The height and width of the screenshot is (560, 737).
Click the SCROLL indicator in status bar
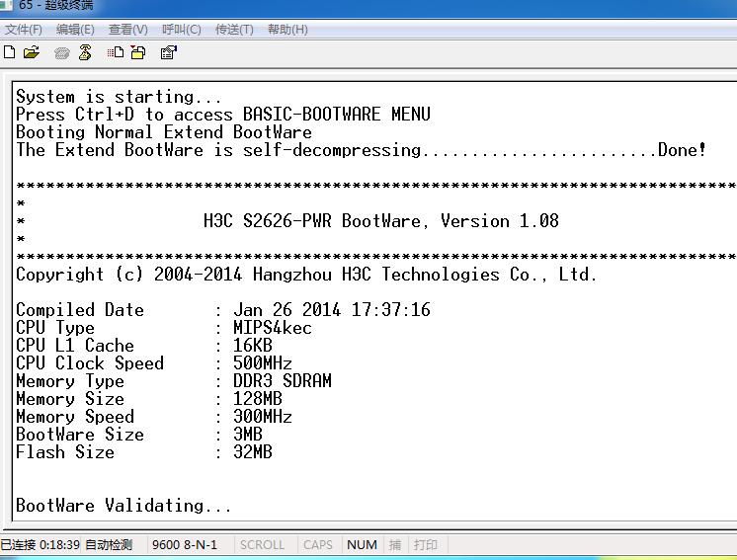tap(262, 545)
